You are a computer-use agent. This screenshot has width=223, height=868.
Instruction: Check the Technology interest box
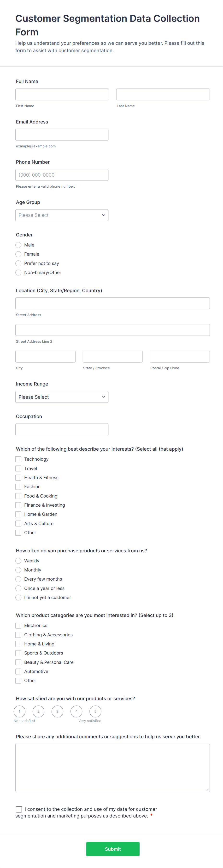(18, 459)
